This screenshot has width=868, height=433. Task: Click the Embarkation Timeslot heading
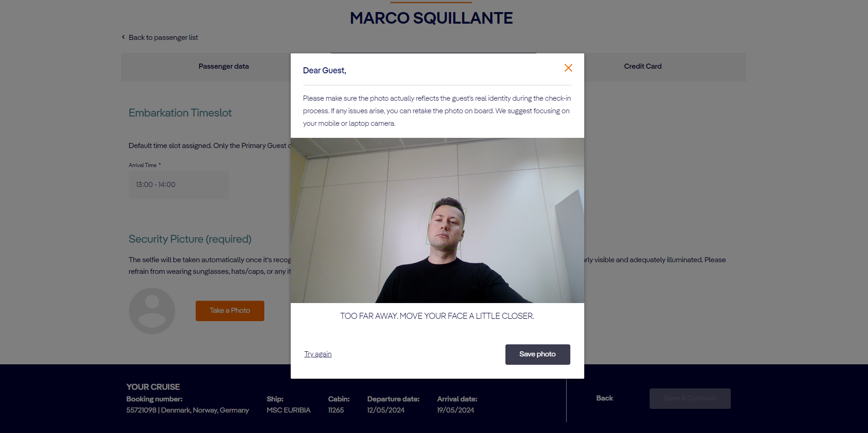click(x=180, y=113)
